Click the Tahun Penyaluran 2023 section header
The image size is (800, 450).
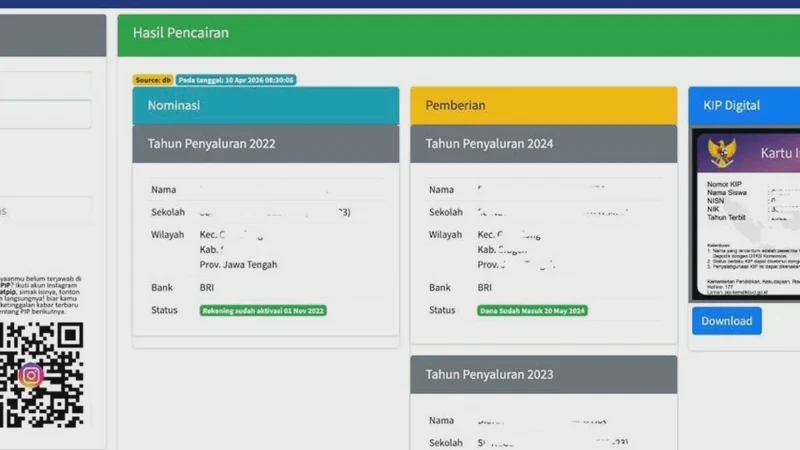[543, 374]
